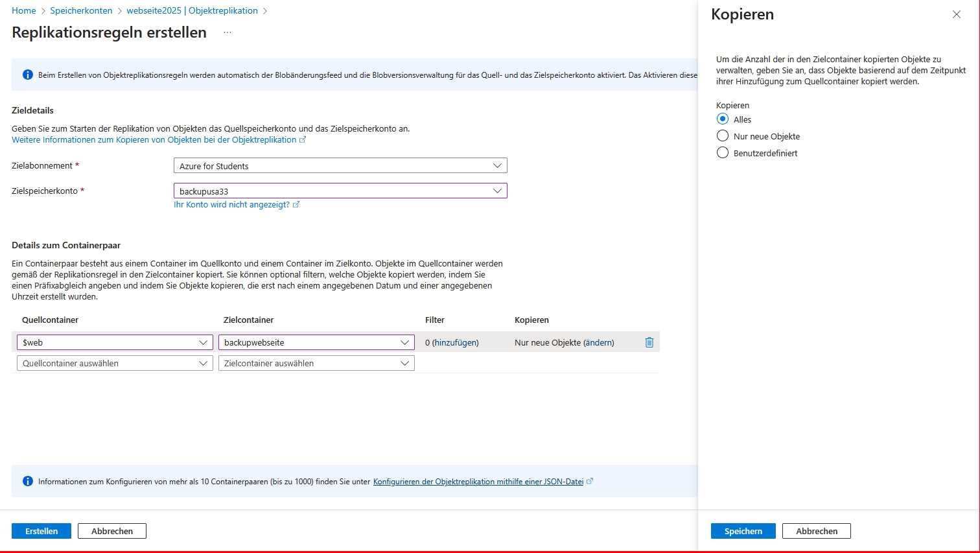This screenshot has height=553, width=980.
Task: Click the Erstellen button
Action: click(41, 531)
